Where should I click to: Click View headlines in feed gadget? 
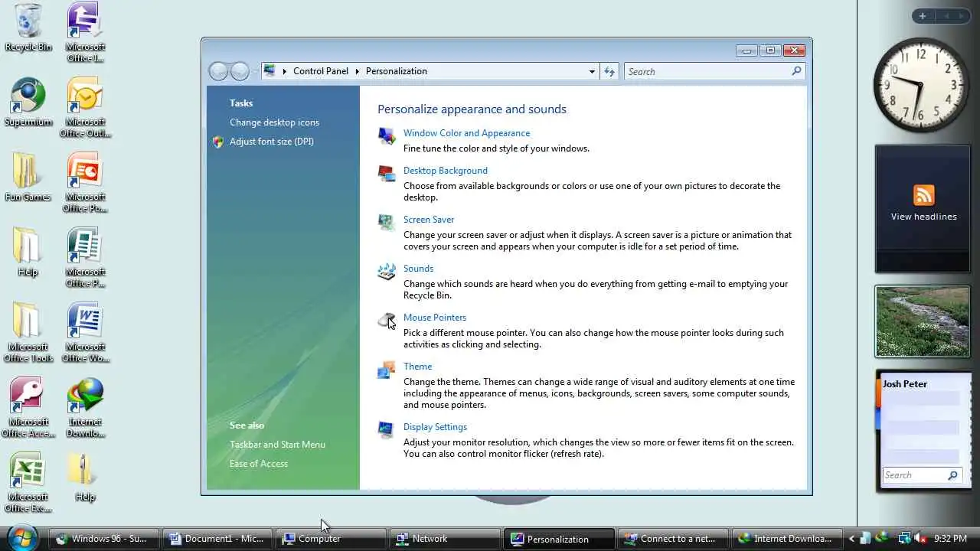[923, 217]
